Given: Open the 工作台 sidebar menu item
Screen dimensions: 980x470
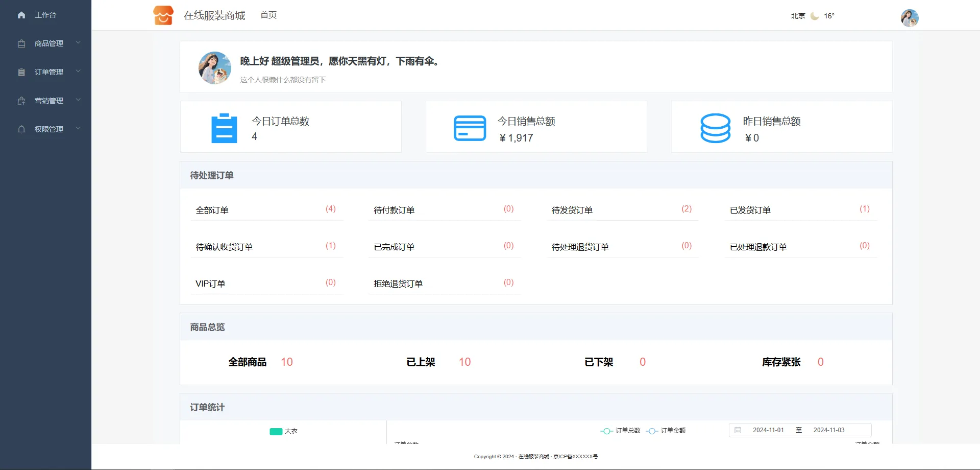Looking at the screenshot, I should pos(45,15).
